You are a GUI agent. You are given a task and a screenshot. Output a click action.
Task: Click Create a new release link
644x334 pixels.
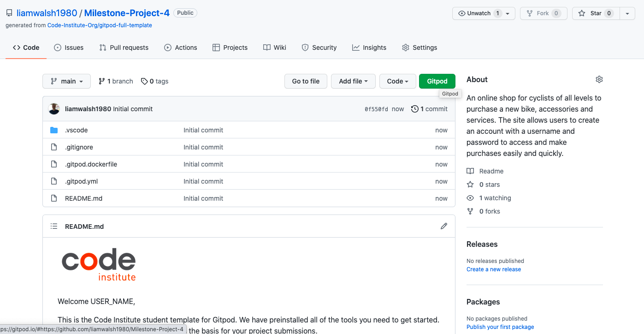[494, 269]
